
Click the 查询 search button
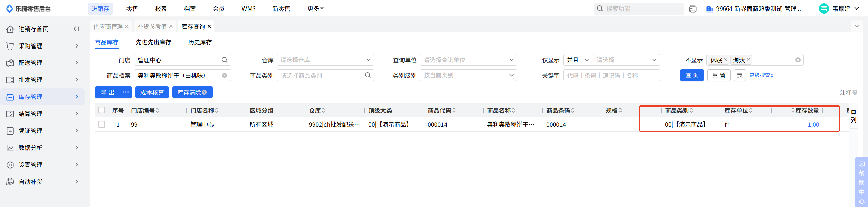692,75
